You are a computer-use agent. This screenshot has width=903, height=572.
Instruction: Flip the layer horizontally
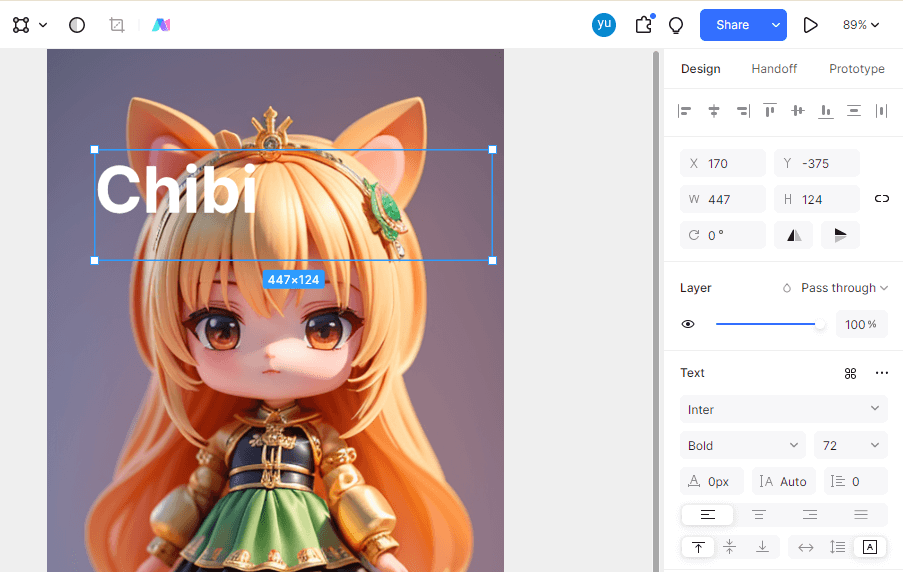point(794,235)
